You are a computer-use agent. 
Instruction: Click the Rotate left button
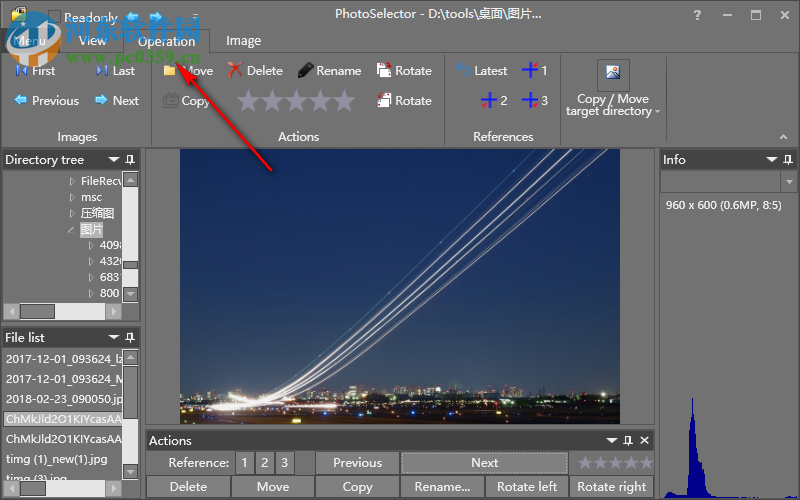[527, 487]
